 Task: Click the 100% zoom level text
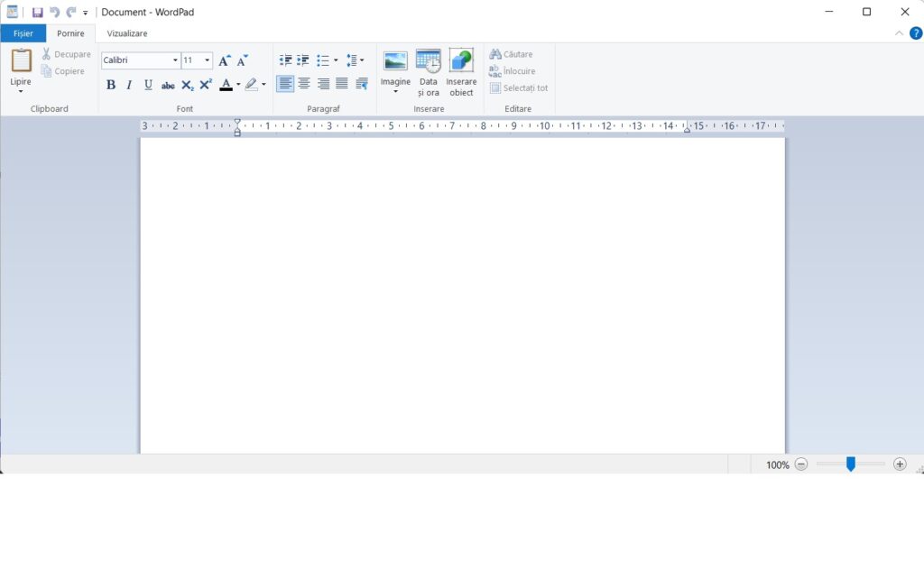pyautogui.click(x=777, y=465)
